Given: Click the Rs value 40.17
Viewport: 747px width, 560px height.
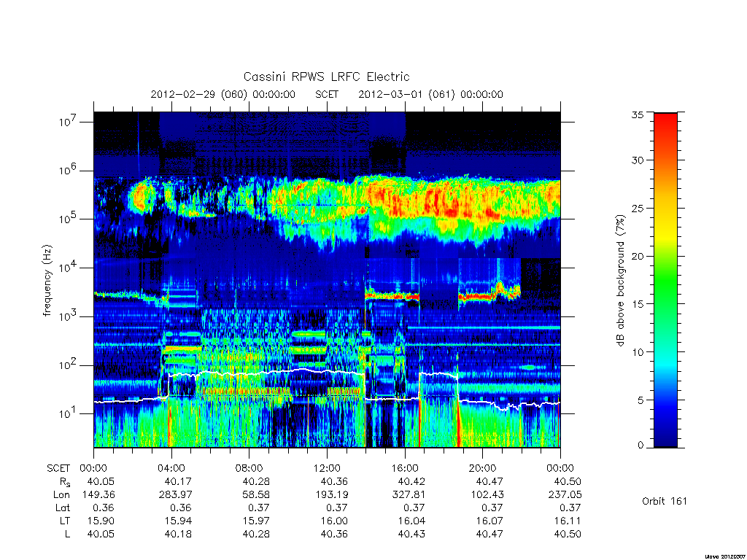Looking at the screenshot, I should click(x=178, y=481).
